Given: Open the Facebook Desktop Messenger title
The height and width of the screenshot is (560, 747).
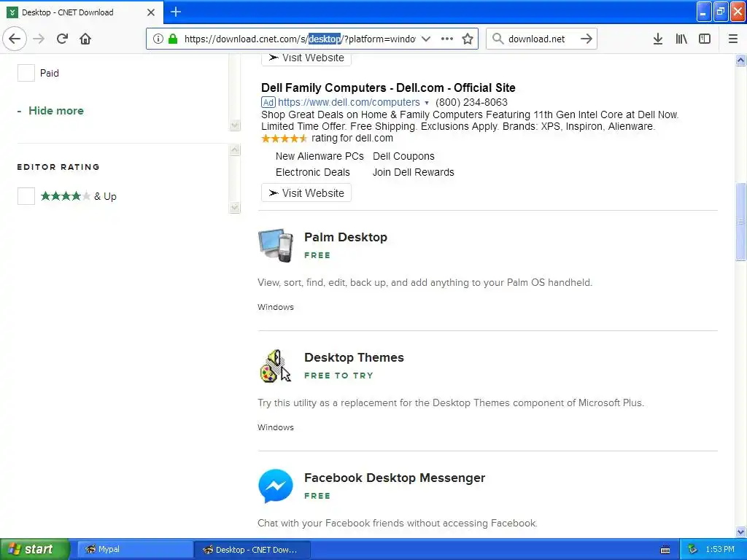Looking at the screenshot, I should tap(395, 478).
